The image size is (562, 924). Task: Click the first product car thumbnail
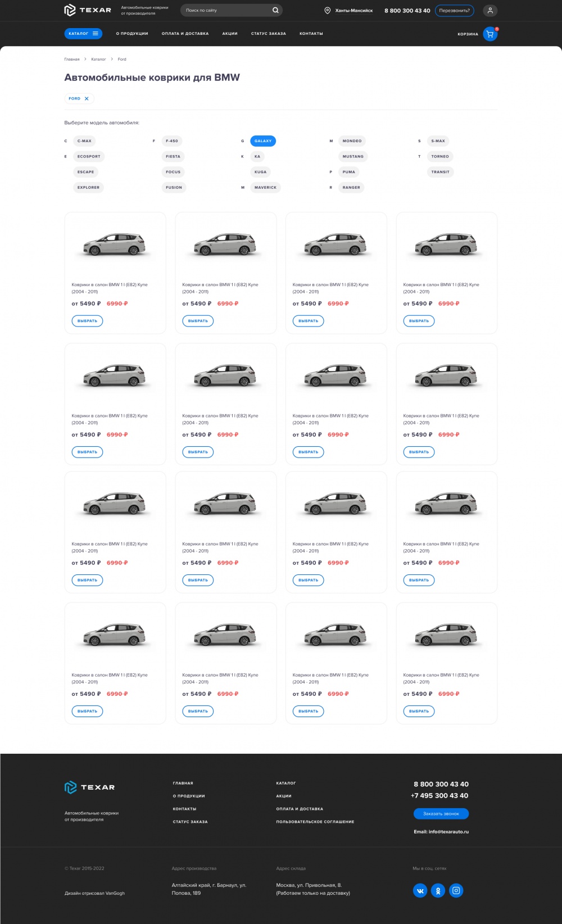pos(115,244)
